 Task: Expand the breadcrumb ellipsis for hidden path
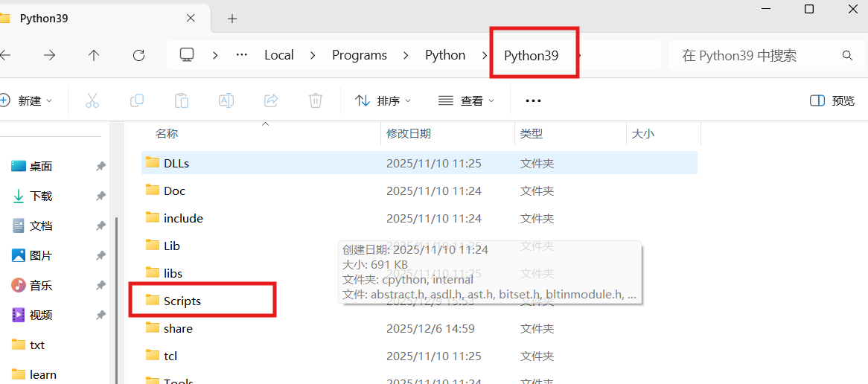pos(241,55)
